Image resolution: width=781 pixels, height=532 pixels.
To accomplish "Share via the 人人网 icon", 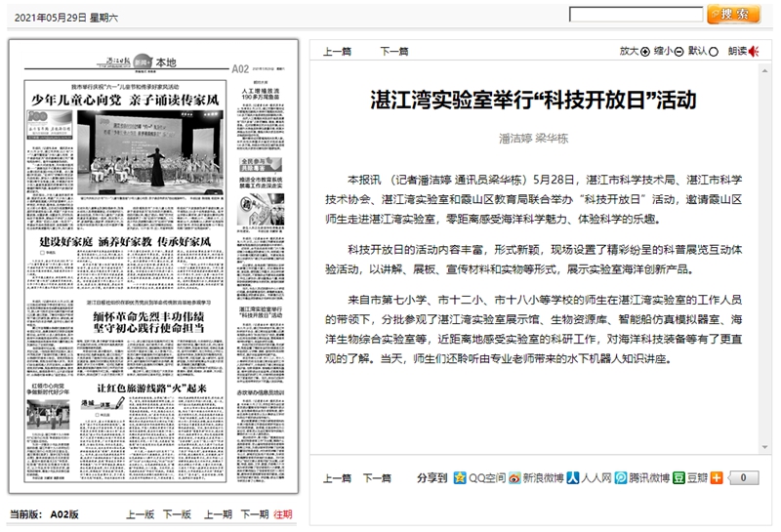I will (x=573, y=477).
